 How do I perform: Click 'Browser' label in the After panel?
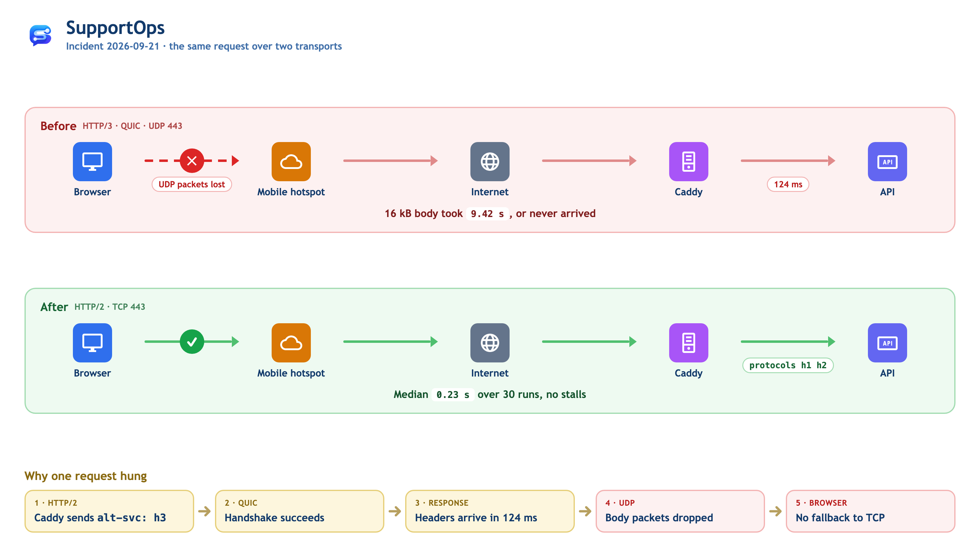click(92, 373)
